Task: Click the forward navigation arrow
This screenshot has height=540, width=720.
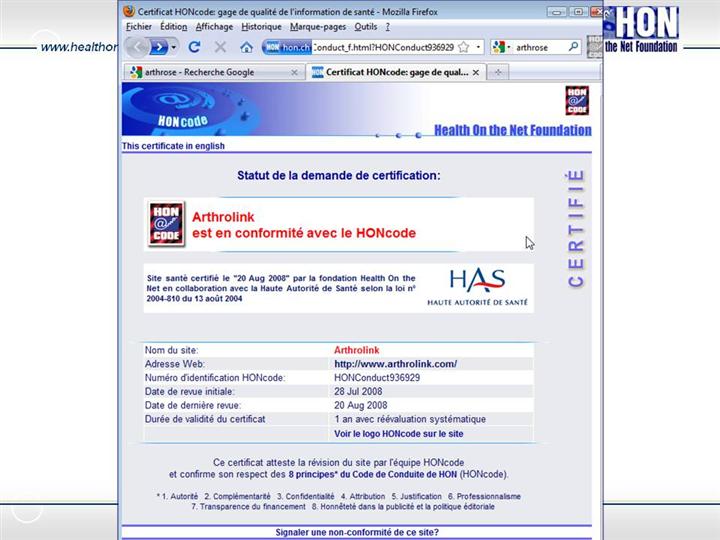Action: [x=160, y=47]
